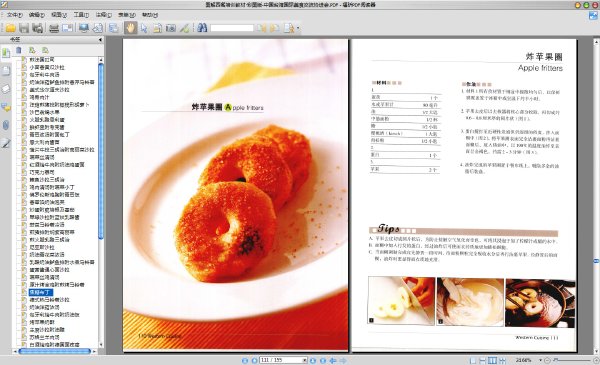Rotate the page view with the rotate icon
The height and width of the screenshot is (365, 600).
98,28
